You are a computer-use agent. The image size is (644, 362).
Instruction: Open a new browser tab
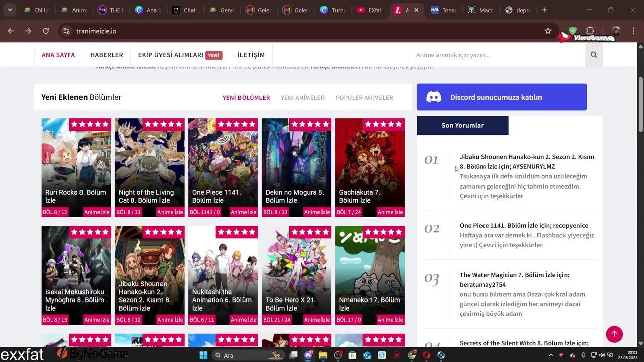tap(545, 10)
